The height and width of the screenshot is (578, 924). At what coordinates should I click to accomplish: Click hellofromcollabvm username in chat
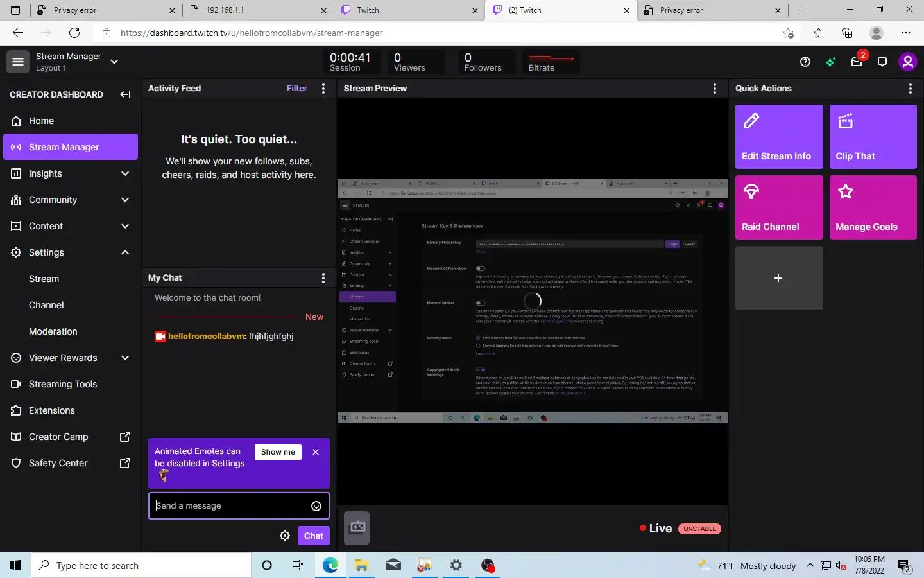(206, 337)
